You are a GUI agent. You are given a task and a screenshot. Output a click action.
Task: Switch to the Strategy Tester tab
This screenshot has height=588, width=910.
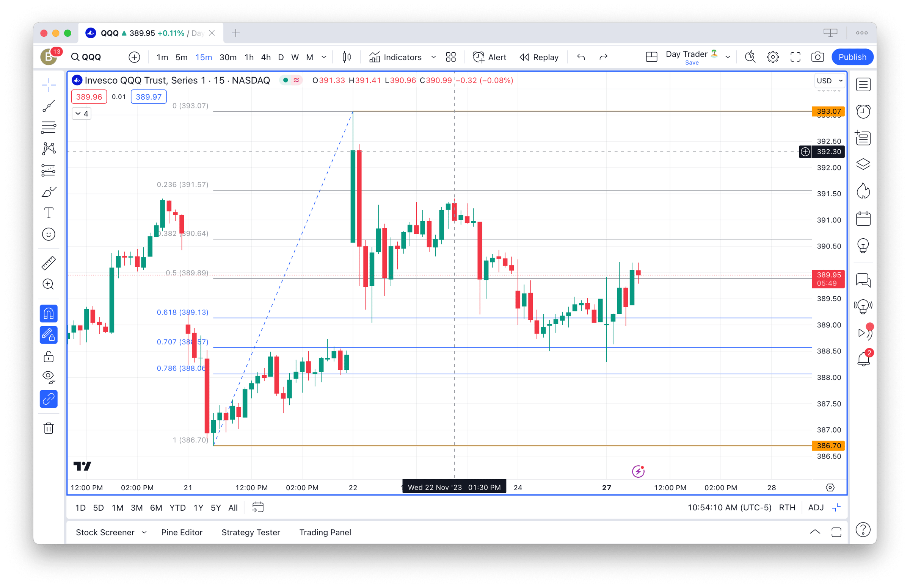[251, 532]
